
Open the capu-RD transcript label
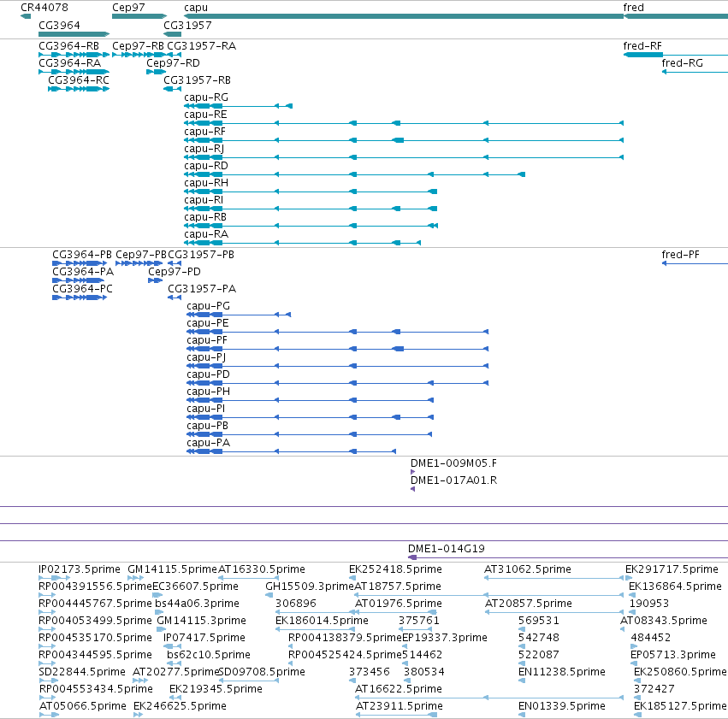(x=206, y=166)
